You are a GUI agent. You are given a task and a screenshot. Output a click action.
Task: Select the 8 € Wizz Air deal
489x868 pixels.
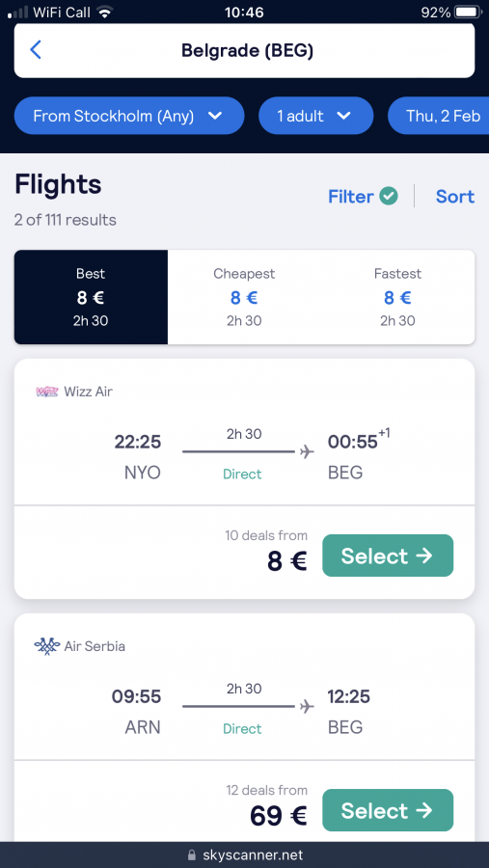388,556
